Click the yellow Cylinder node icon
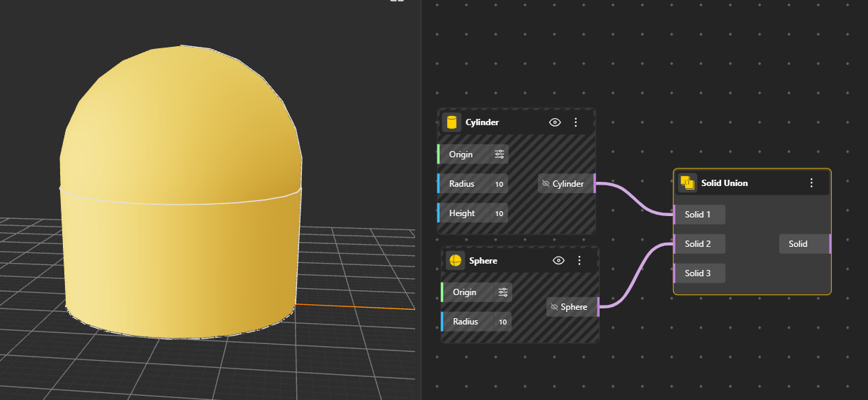Viewport: 868px width, 400px height. pyautogui.click(x=451, y=122)
